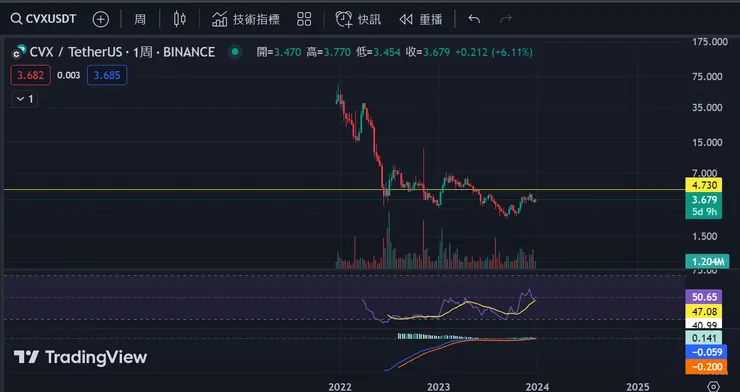This screenshot has width=740, height=392.
Task: Click the volume label 1.204M
Action: click(x=707, y=261)
